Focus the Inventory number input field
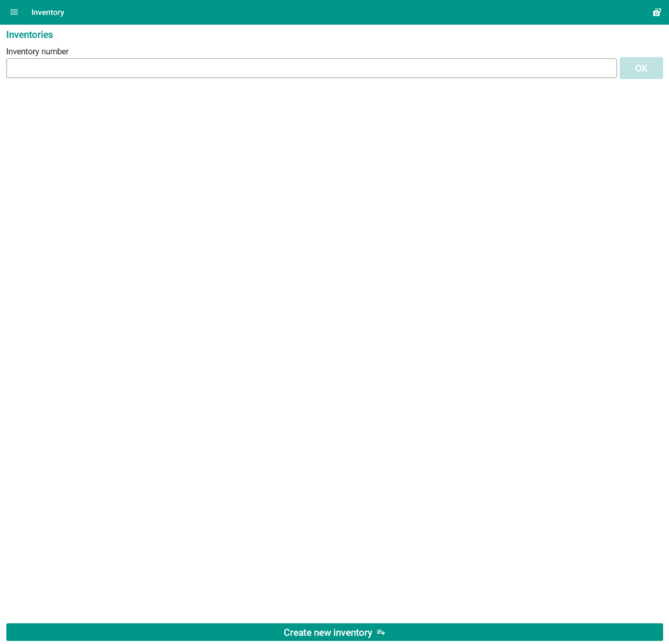The image size is (669, 644). click(311, 68)
